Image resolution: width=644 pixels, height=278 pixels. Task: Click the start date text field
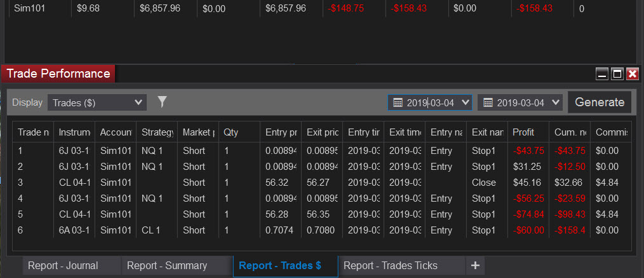coord(431,103)
